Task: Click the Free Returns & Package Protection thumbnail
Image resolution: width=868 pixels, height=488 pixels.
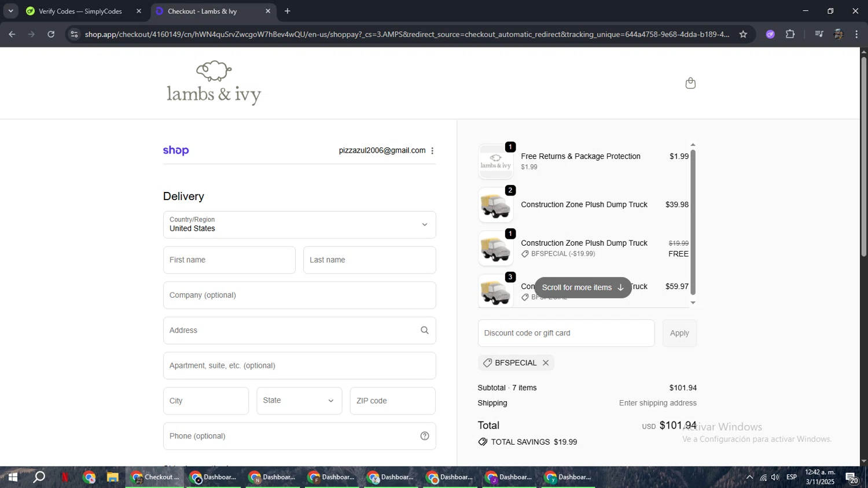Action: (496, 161)
